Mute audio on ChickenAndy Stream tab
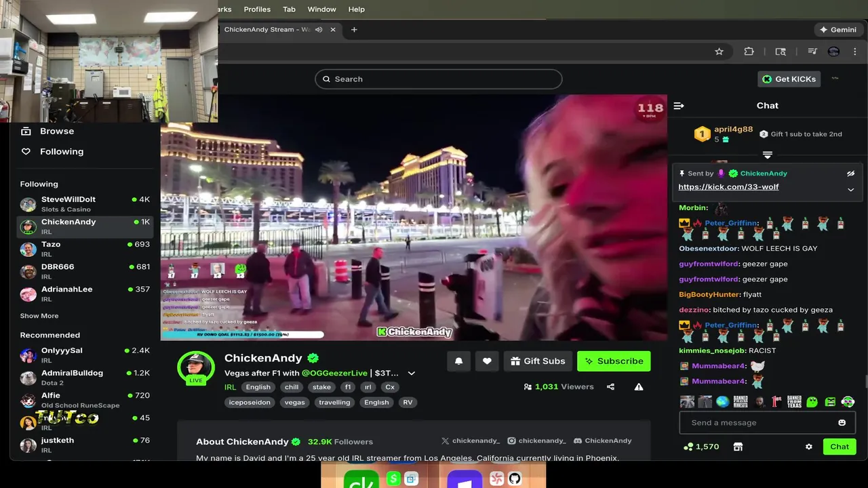Viewport: 868px width, 488px height. [319, 30]
